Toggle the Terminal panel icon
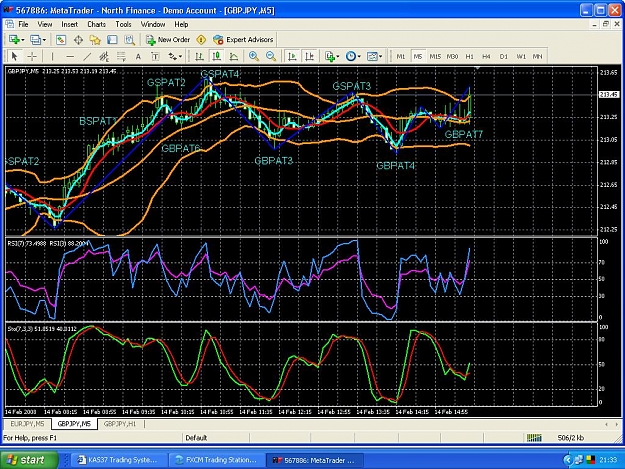This screenshot has height=469, width=625. 112,39
